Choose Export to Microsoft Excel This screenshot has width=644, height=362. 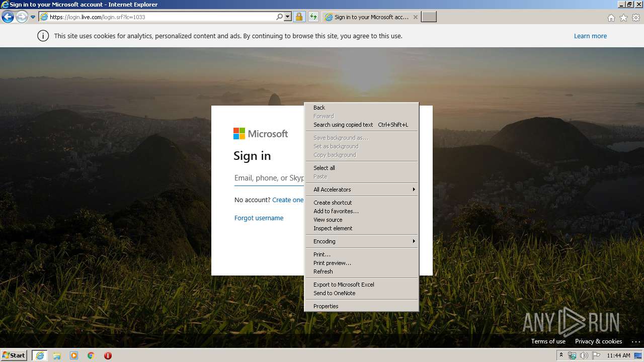[362, 285]
